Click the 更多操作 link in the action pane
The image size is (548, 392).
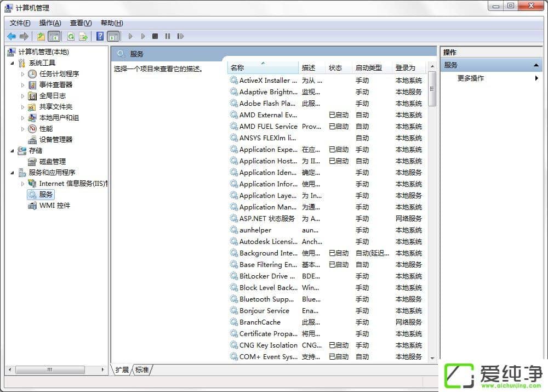(471, 78)
